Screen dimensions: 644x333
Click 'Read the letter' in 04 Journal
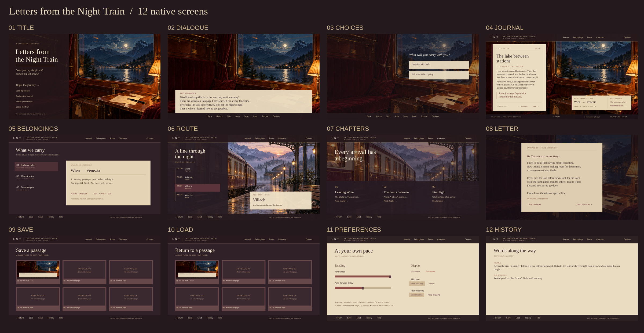618,106
